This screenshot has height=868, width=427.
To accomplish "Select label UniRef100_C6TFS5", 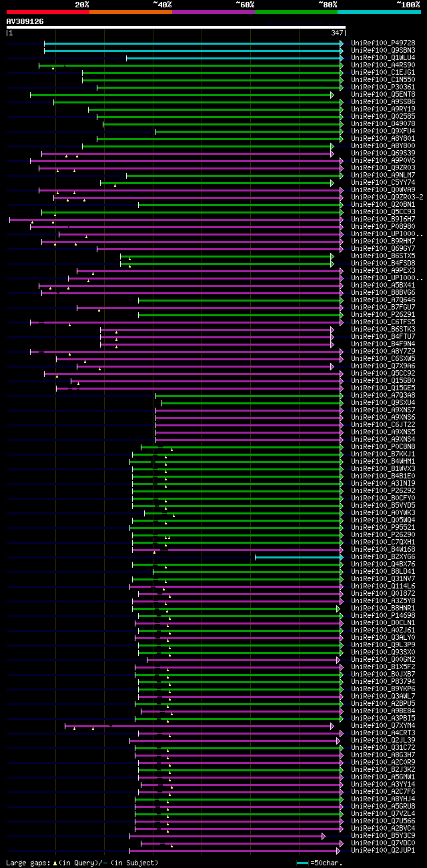I will tap(383, 322).
